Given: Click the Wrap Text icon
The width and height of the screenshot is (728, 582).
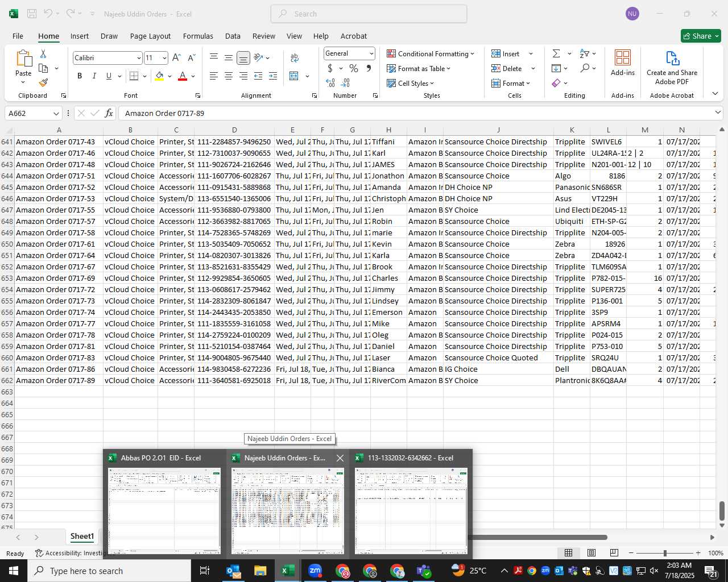Looking at the screenshot, I should pyautogui.click(x=295, y=58).
